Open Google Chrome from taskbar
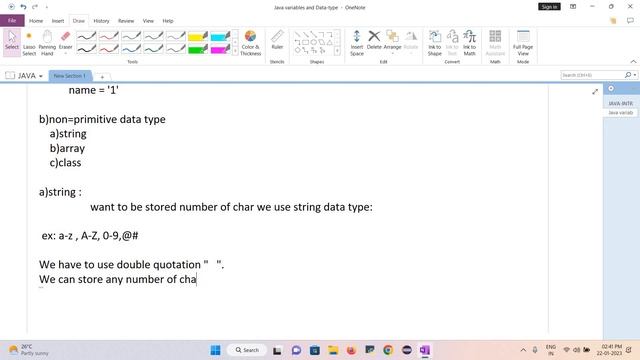The height and width of the screenshot is (360, 640). tap(388, 350)
